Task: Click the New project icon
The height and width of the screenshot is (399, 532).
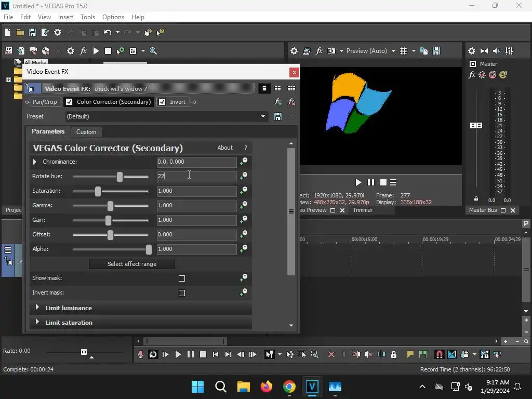Action: tap(8, 32)
